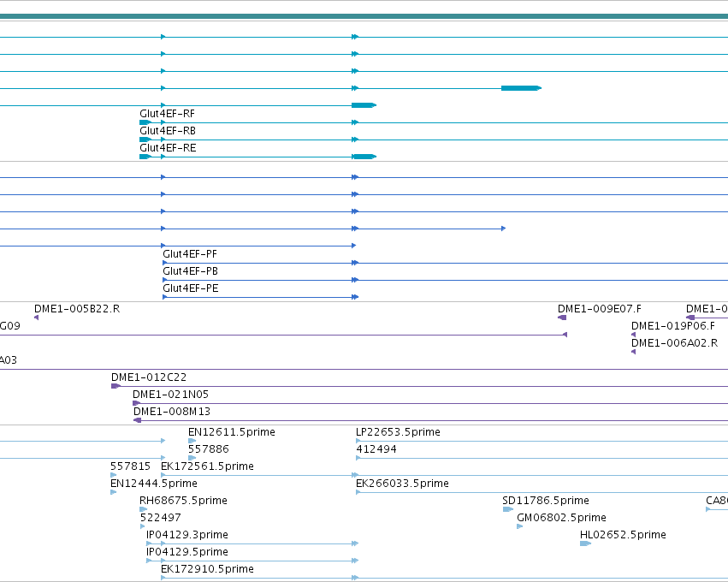This screenshot has width=728, height=582.
Task: Click the 557815 light-blue arrow glyph
Action: 114,475
